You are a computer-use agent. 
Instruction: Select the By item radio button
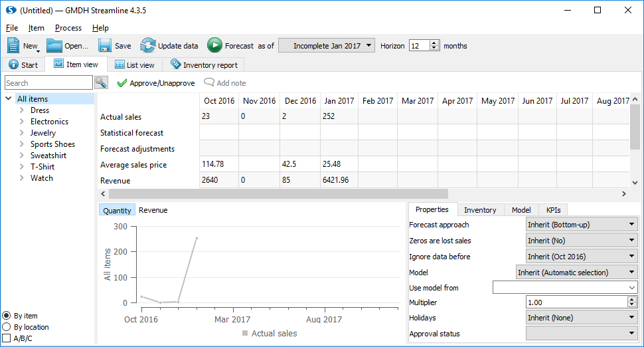[x=7, y=316]
